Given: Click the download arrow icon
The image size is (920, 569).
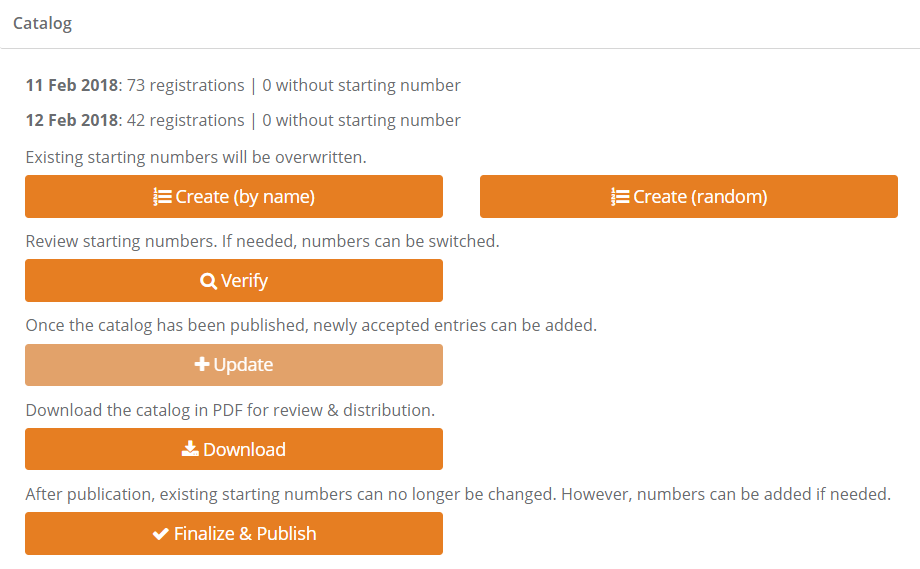Looking at the screenshot, I should tap(190, 449).
